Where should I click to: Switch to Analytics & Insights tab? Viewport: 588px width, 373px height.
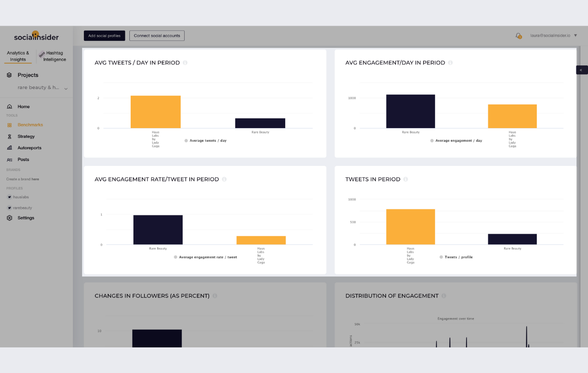[18, 56]
